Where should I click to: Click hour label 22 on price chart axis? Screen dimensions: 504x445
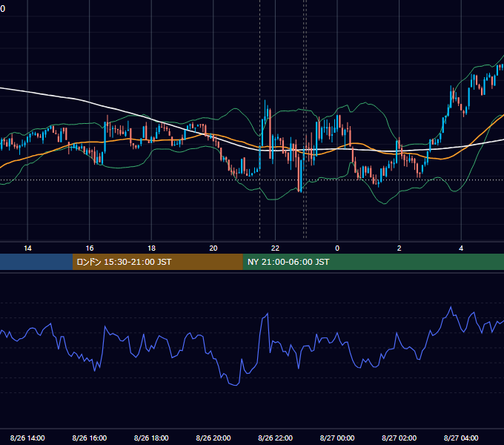click(275, 248)
